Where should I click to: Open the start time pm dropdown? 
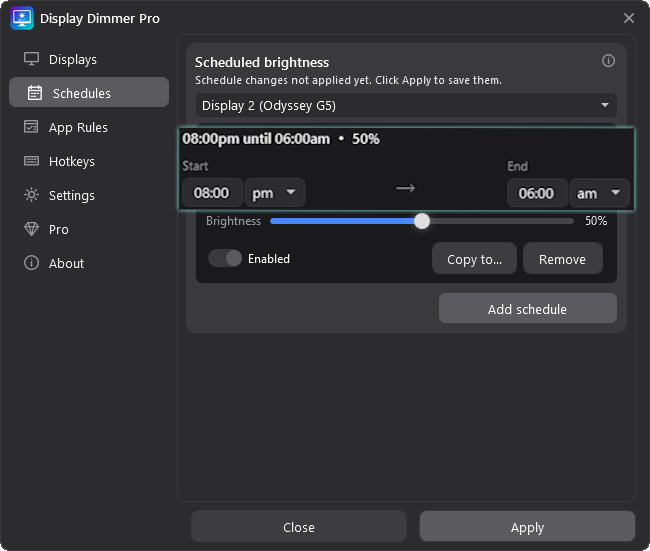coord(275,193)
